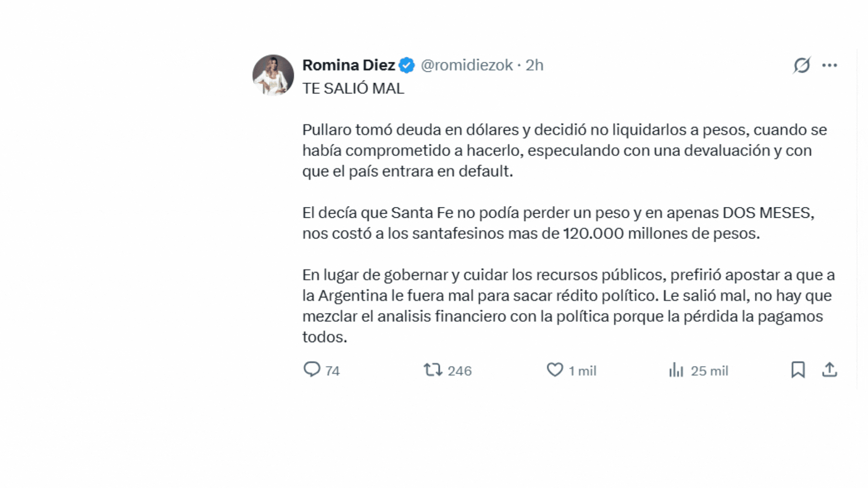Click the blue verified badge

coord(406,66)
